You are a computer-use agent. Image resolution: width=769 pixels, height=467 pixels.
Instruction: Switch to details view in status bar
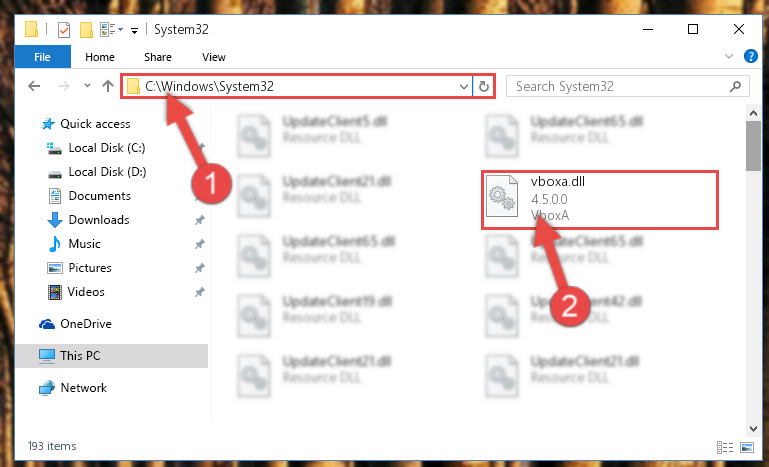coord(725,447)
